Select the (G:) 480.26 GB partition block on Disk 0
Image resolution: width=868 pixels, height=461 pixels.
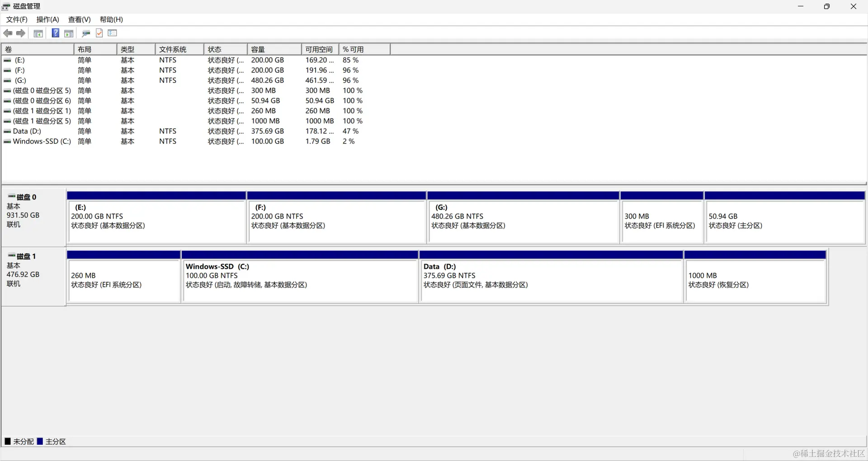pyautogui.click(x=523, y=217)
